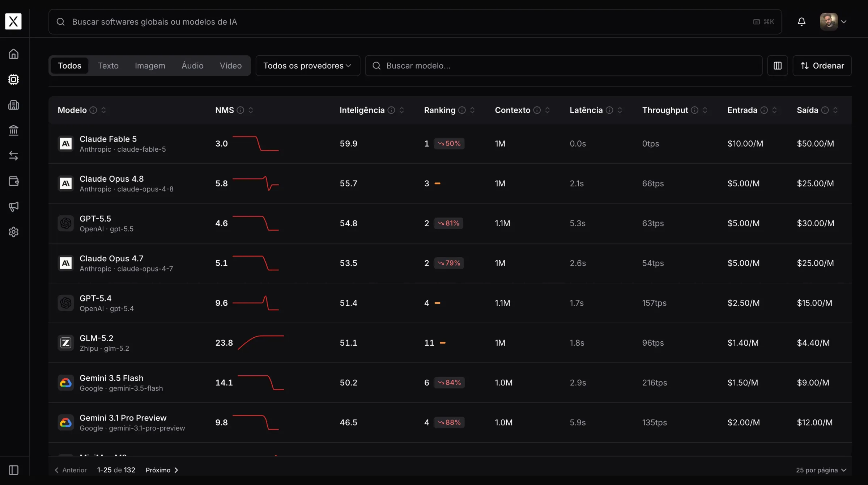Show info for the Latência column
The width and height of the screenshot is (868, 485).
pos(609,110)
